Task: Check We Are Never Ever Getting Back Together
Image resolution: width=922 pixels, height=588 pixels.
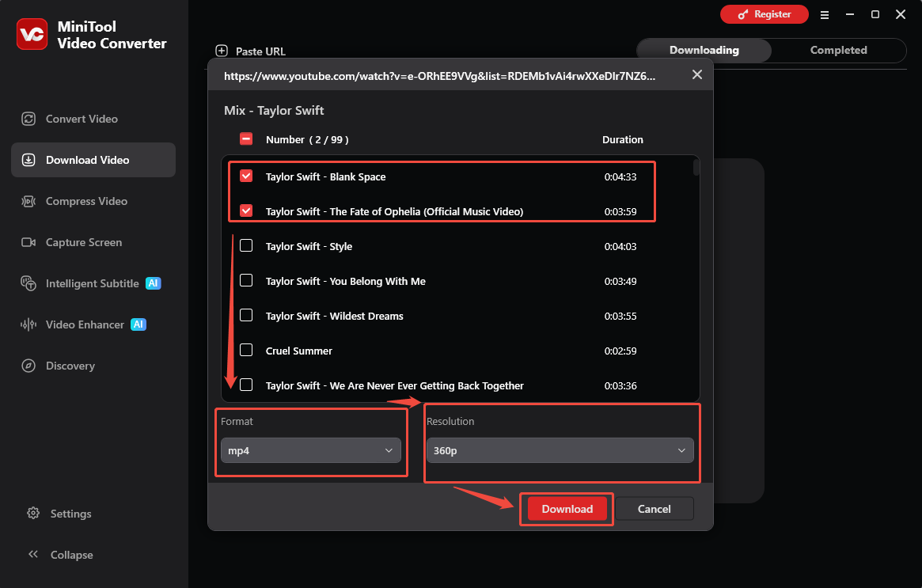Action: (x=246, y=385)
